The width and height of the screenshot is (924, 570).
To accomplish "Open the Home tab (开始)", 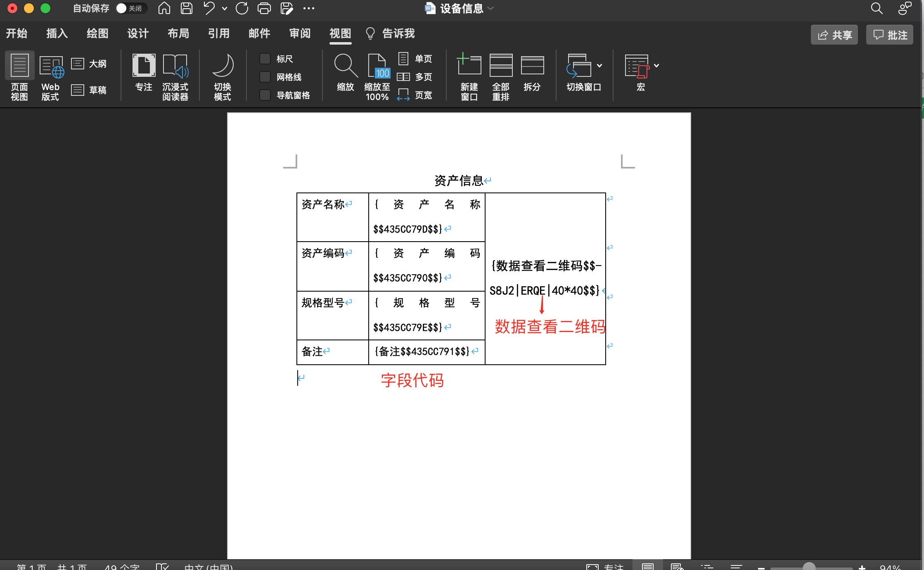I will [17, 33].
